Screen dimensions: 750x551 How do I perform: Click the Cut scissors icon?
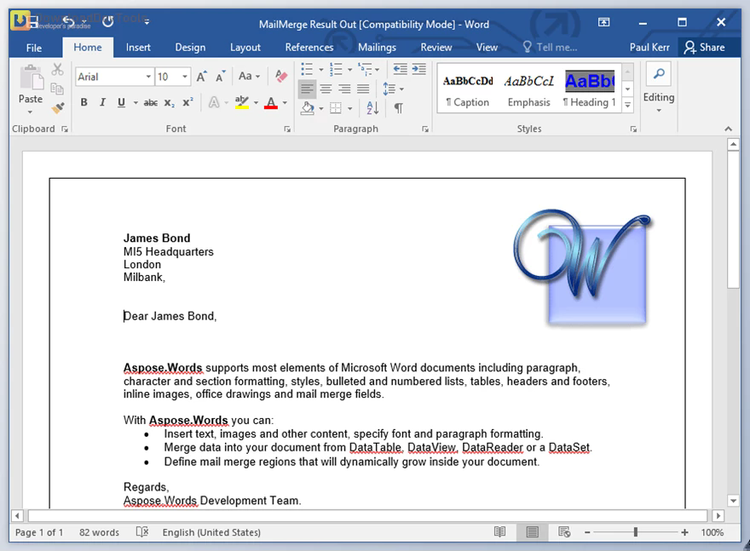point(57,70)
